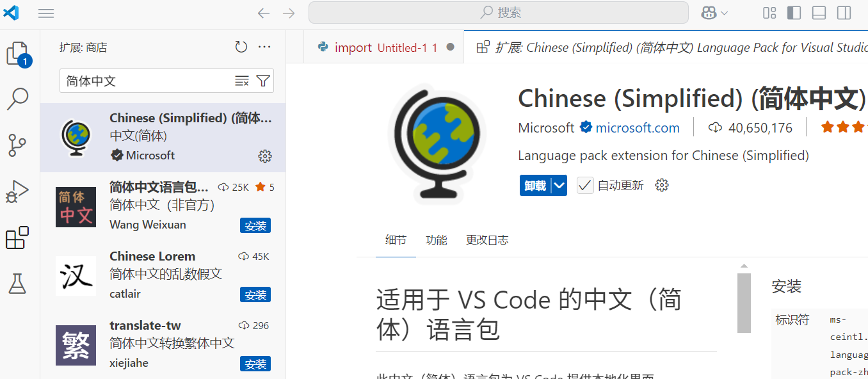Image resolution: width=868 pixels, height=379 pixels.
Task: Open the Source Control view
Action: click(18, 145)
